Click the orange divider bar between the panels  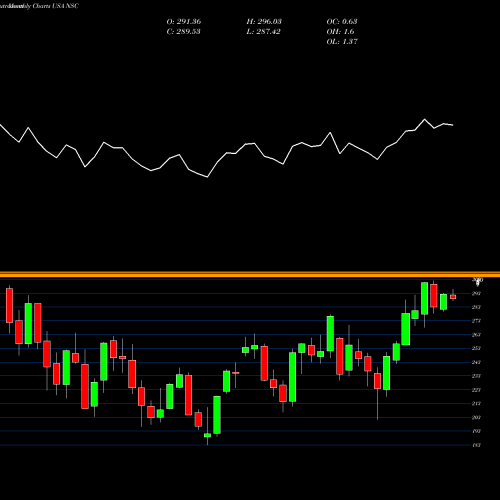coord(250,275)
